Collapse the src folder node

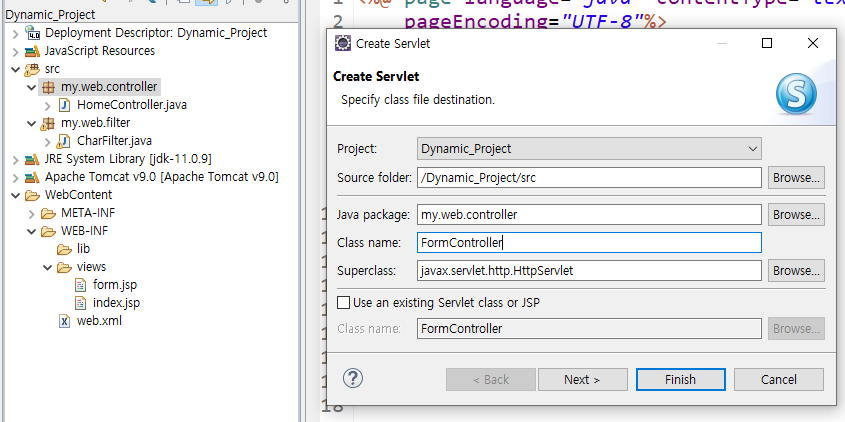[15, 70]
